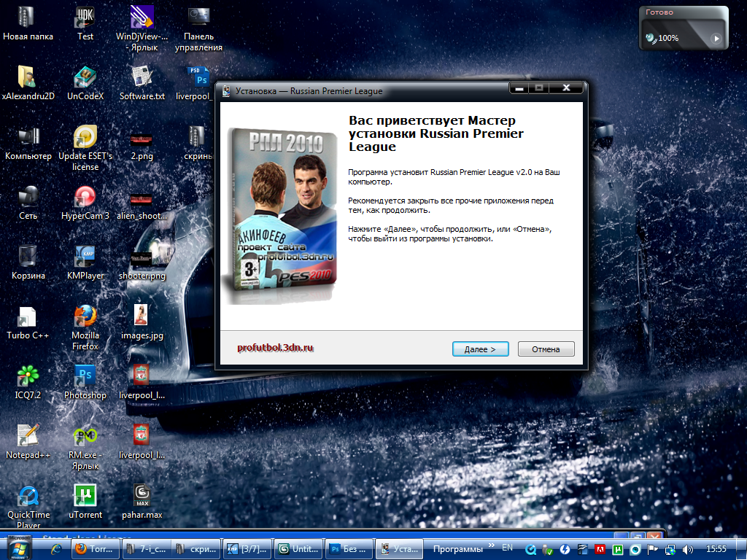Open the скрины folder icon

point(197,143)
